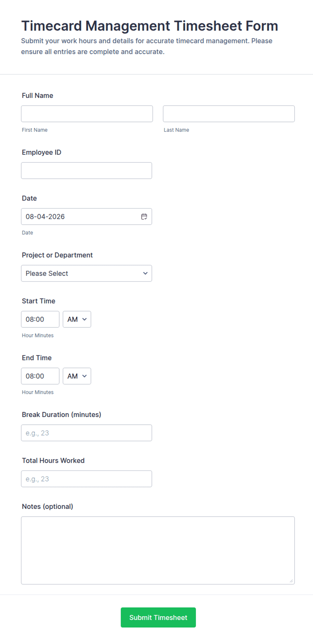Focus the Total Hours Worked field

[x=86, y=479]
